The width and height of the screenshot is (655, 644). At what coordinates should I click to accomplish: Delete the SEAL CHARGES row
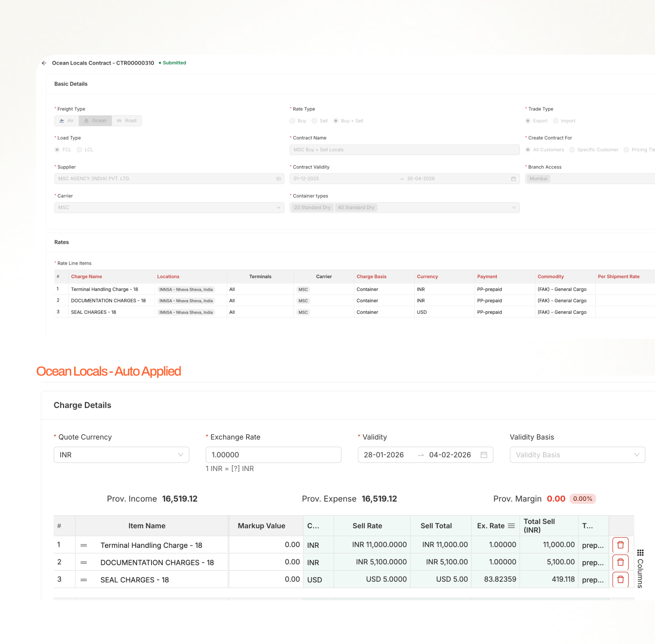620,579
